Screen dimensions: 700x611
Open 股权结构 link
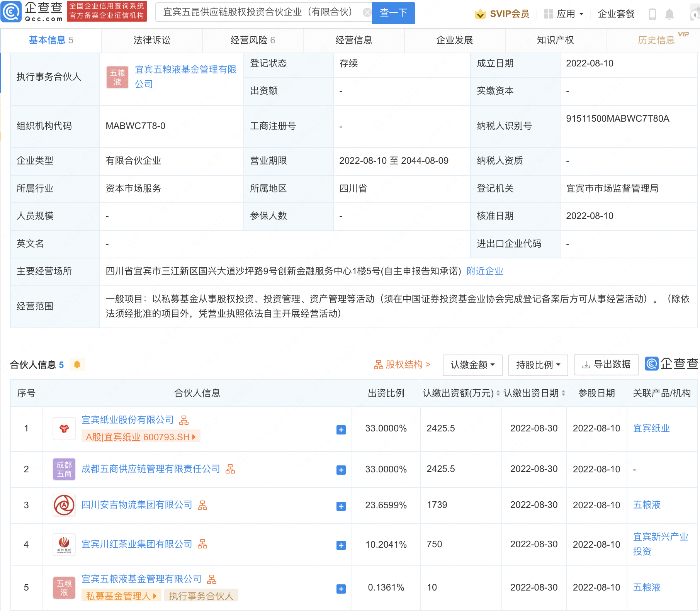[x=402, y=365]
